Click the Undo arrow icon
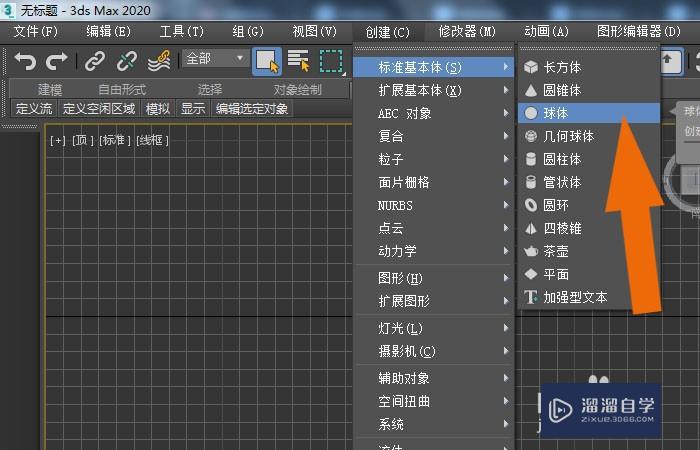 coord(25,61)
